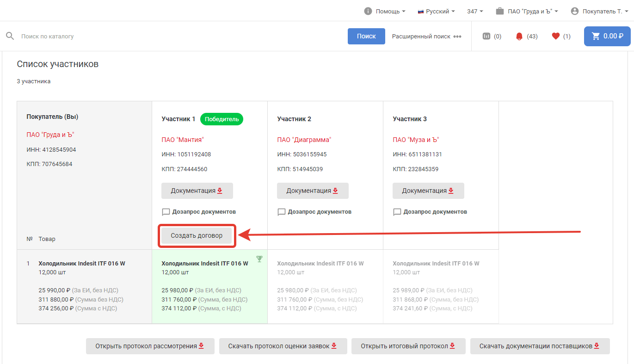Click the search magnifier icon
Screen dimensions: 634x364
pos(10,36)
